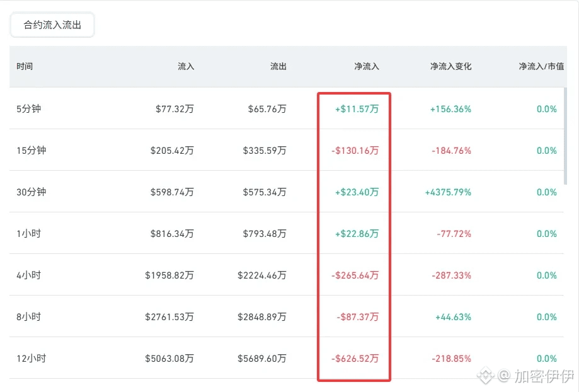Select the 30分钟 time row
The height and width of the screenshot is (392, 579).
click(287, 192)
